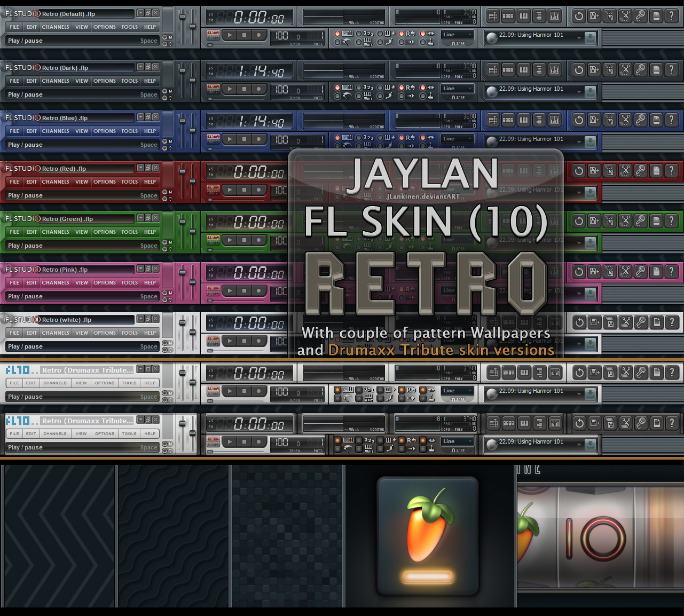Open mixer view in Retro (Default) toolbar

click(555, 16)
